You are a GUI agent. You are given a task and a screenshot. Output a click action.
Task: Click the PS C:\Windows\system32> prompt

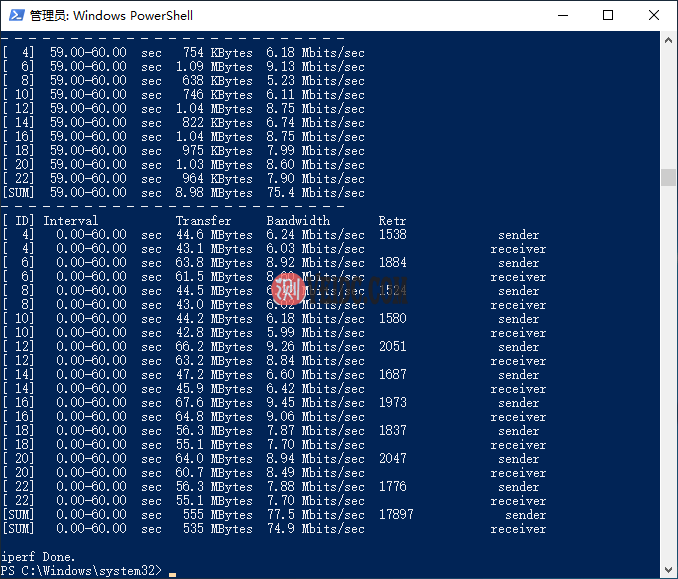coord(81,570)
